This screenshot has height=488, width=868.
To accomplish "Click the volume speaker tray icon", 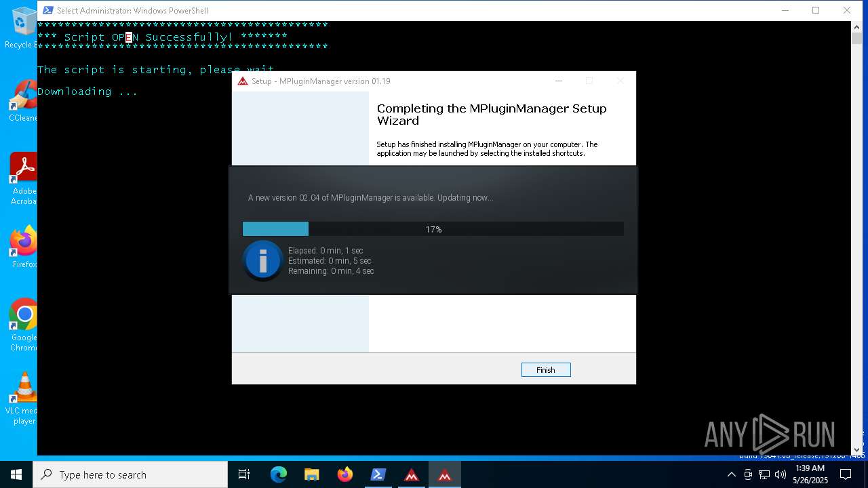I will tap(781, 474).
